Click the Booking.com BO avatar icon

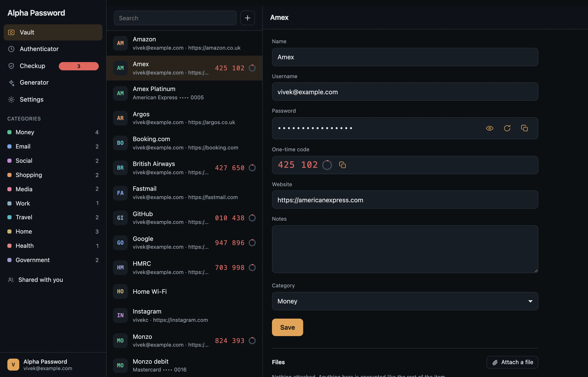[x=120, y=143]
